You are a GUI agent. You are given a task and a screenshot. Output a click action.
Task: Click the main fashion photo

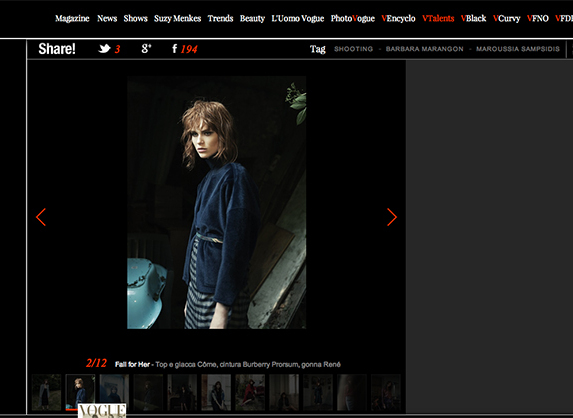217,202
